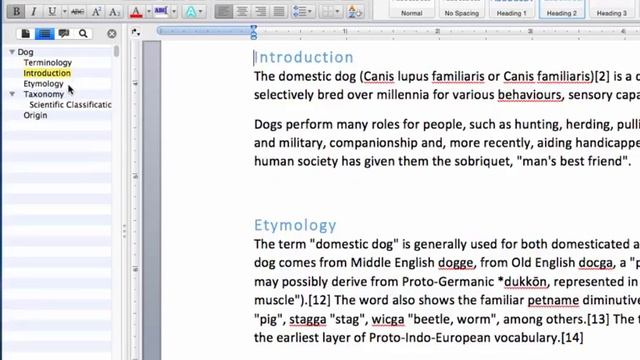The image size is (640, 360).
Task: Click the word 'stagga' in the document
Action: 308,320
